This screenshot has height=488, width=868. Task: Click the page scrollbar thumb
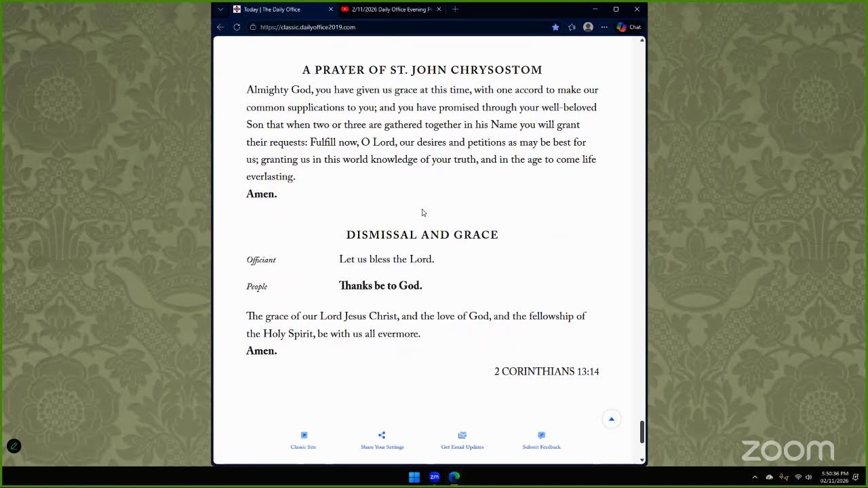tap(642, 432)
